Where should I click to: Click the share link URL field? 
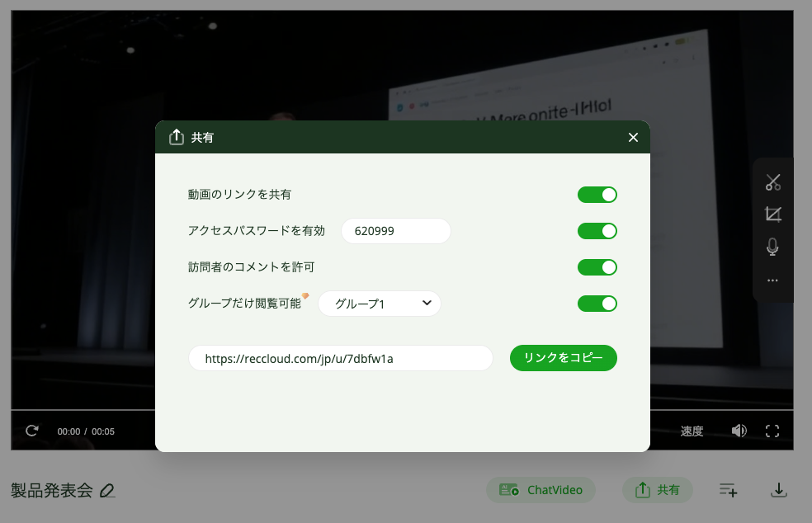point(340,358)
